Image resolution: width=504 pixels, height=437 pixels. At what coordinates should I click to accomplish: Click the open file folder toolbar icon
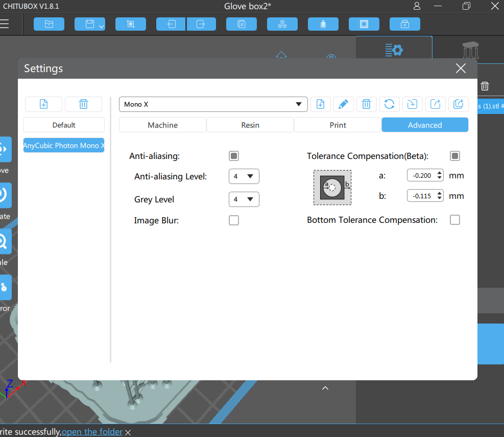point(49,24)
